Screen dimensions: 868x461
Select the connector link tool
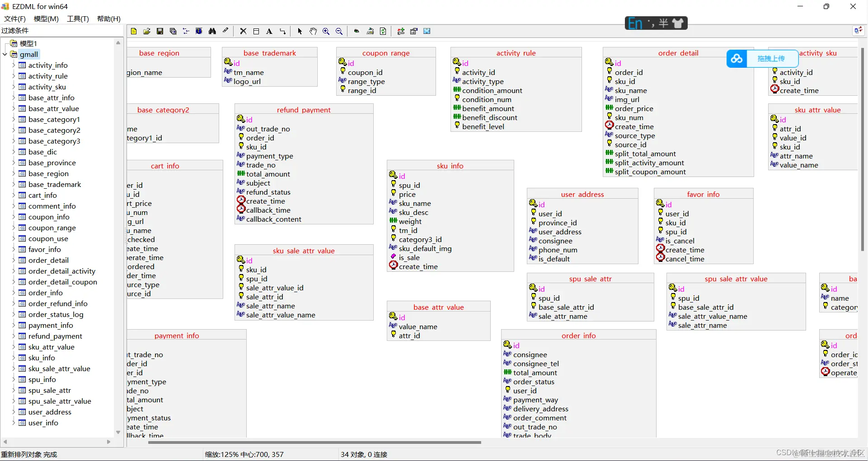282,31
